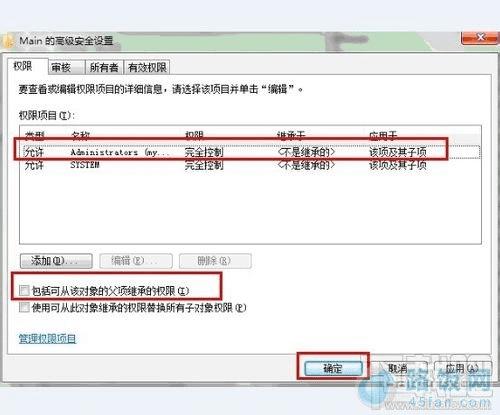Image resolution: width=500 pixels, height=415 pixels.
Task: Click the 类型 column header
Action: (x=35, y=135)
